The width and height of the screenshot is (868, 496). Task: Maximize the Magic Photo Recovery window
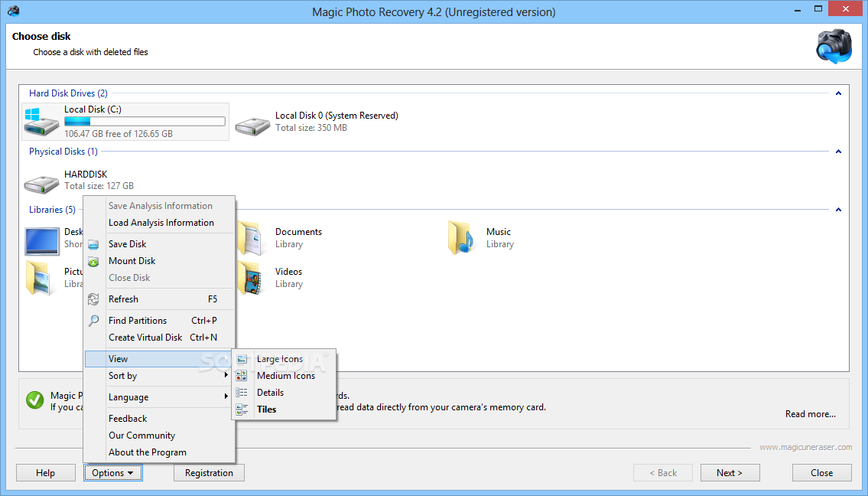818,9
